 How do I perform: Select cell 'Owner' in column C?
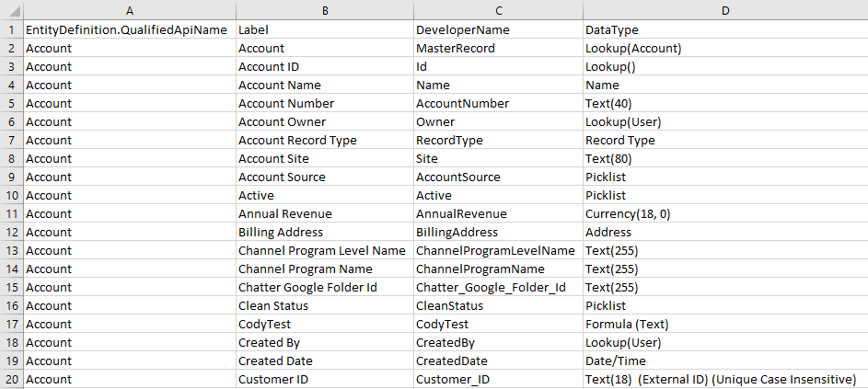click(498, 121)
